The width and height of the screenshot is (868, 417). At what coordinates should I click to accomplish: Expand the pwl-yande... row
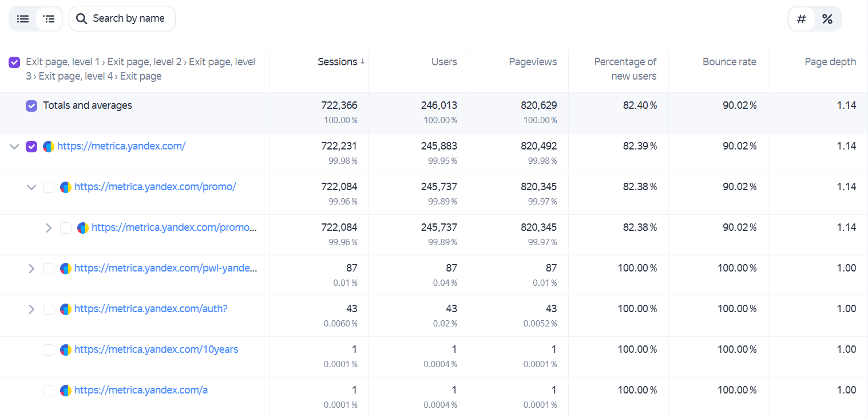click(x=31, y=269)
